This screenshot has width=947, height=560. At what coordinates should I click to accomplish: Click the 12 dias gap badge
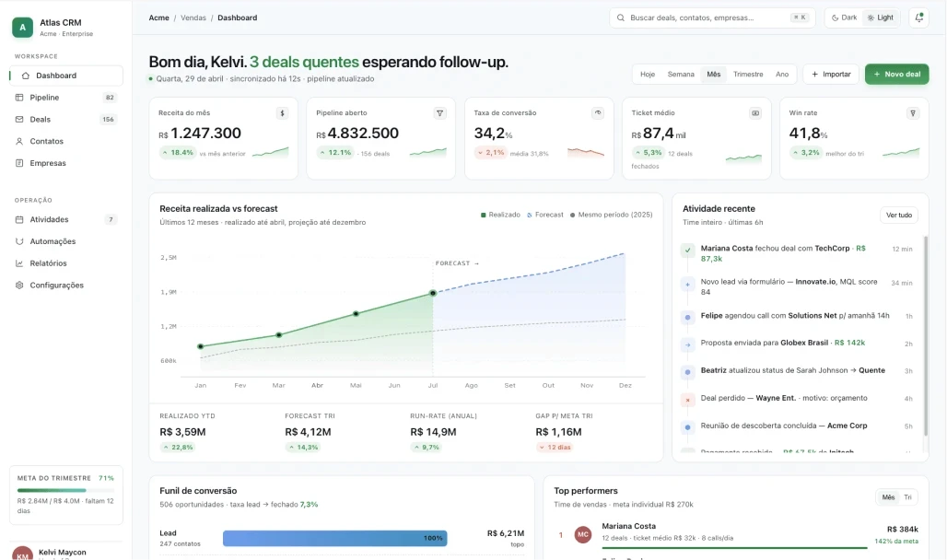(x=555, y=448)
